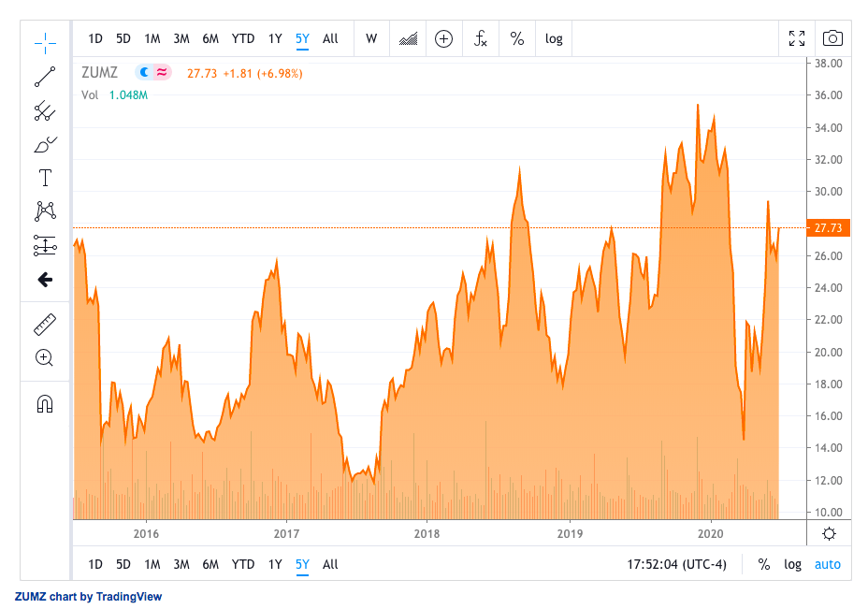Screen dimensions: 868x609
Task: Select the text annotation tool
Action: [45, 178]
